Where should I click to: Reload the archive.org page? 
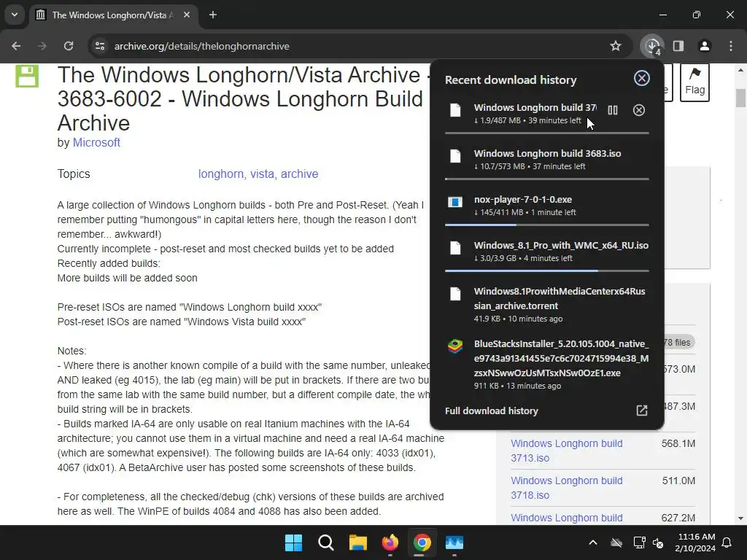click(69, 46)
